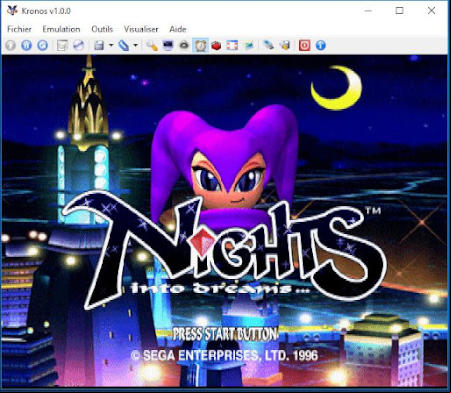451x393 pixels.
Task: Click the blue reset emulation icon
Action: (42, 45)
